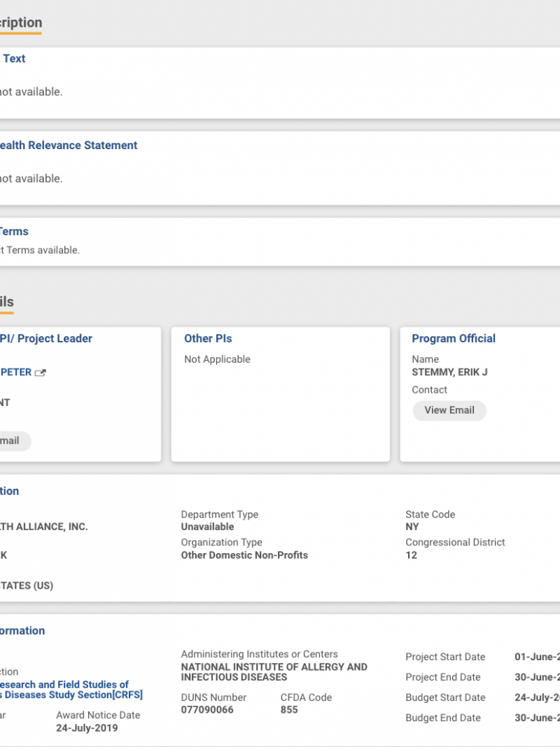Click the Health Relevance Statement heading

(69, 146)
